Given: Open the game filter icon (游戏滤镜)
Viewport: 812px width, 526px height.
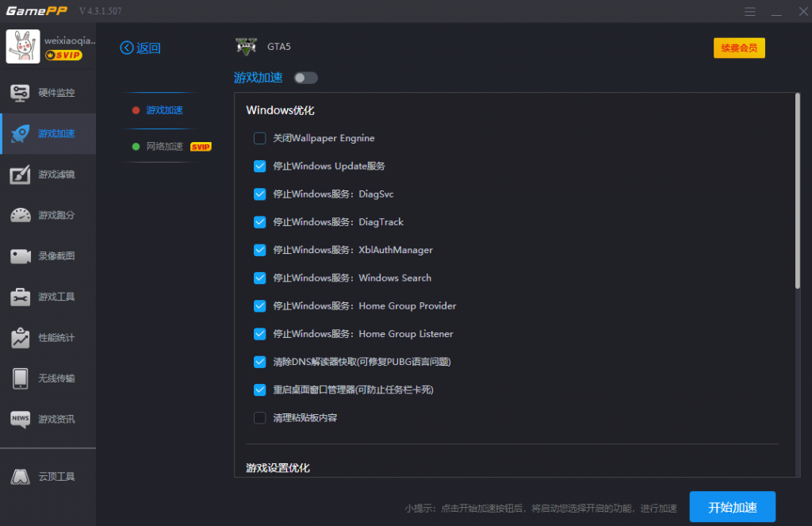Looking at the screenshot, I should pos(20,175).
